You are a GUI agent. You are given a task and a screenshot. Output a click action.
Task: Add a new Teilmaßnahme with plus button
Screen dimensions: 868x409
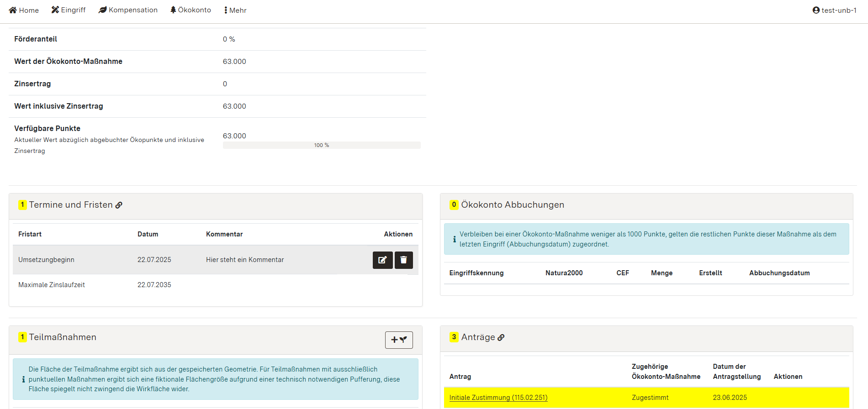(398, 340)
